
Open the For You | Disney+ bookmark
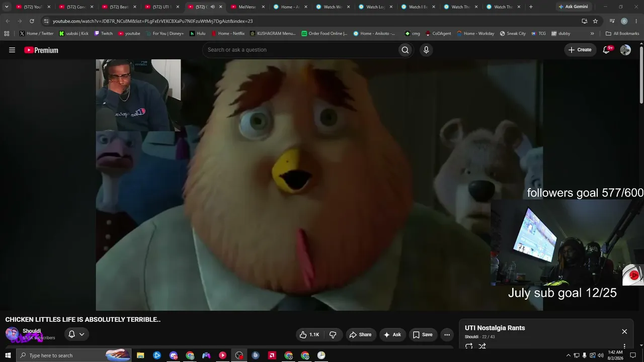point(165,34)
